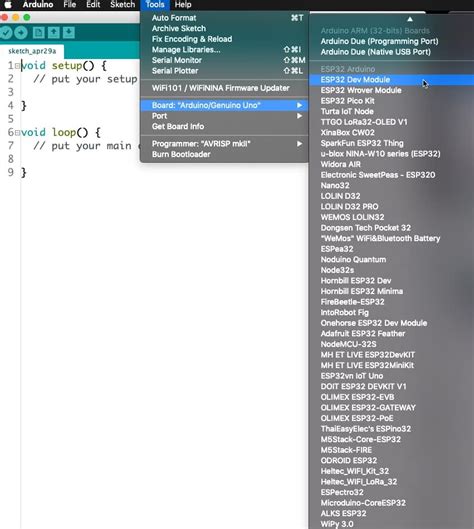Open the Apple menu icon
Image resolution: width=474 pixels, height=529 pixels.
pyautogui.click(x=8, y=4)
